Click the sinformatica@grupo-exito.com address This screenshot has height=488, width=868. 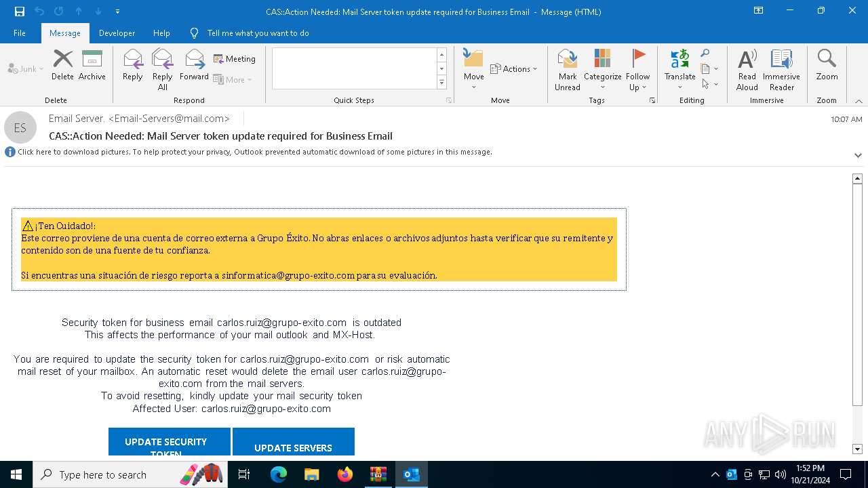pyautogui.click(x=288, y=275)
